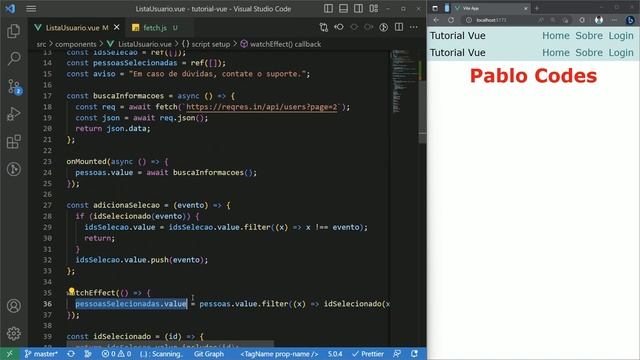
Task: Click the Compare Changes editor icon
Action: pyautogui.click(x=324, y=27)
